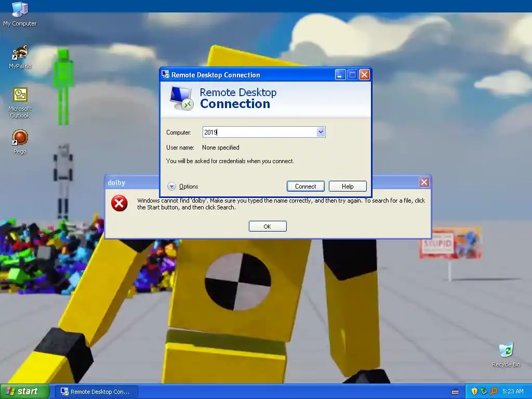Screen dimensions: 532x399
Task: Click the orange magnifier tray icon
Action: [x=494, y=391]
